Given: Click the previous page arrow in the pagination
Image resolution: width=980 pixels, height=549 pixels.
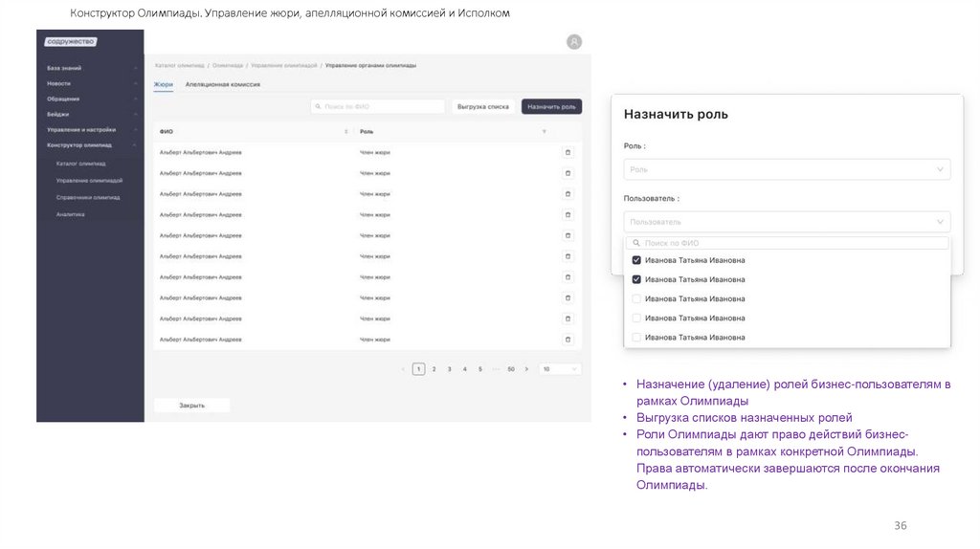Looking at the screenshot, I should click(x=404, y=368).
